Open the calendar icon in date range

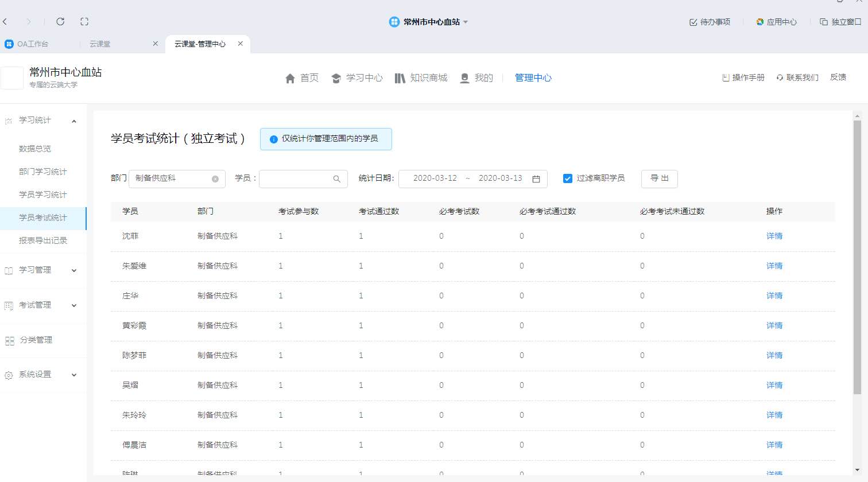[536, 179]
